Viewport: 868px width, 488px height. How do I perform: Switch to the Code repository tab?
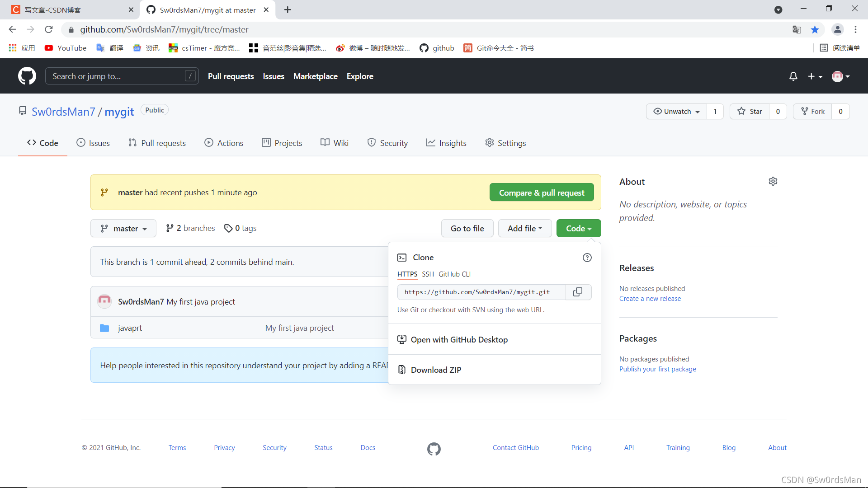pyautogui.click(x=42, y=143)
